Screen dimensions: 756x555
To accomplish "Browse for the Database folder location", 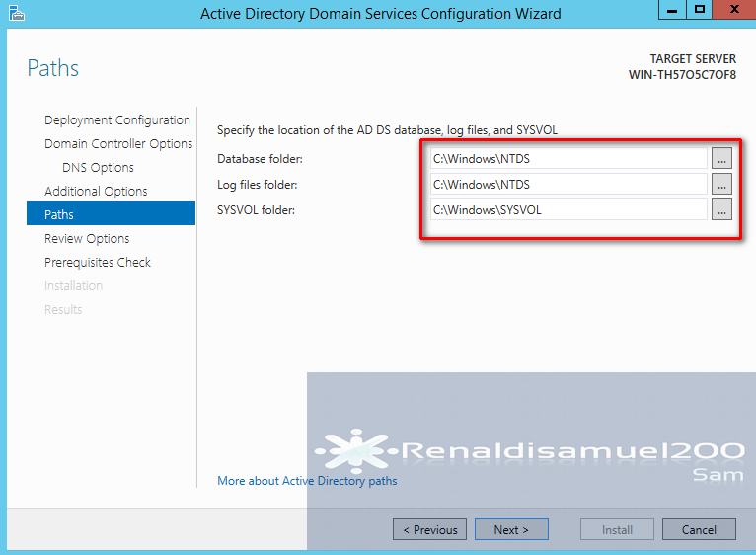I will tap(721, 158).
